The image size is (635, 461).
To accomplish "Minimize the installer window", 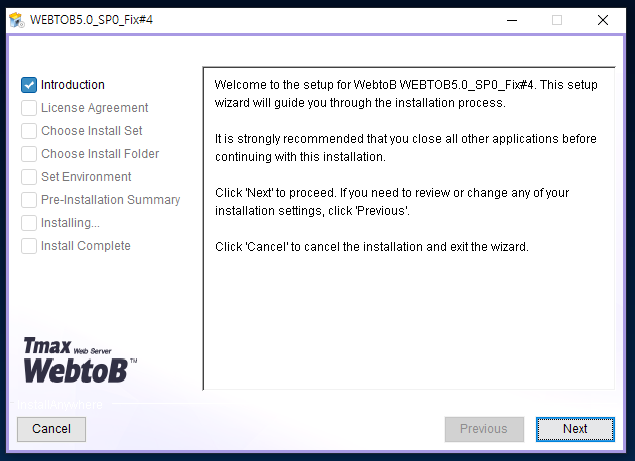I will (x=512, y=20).
